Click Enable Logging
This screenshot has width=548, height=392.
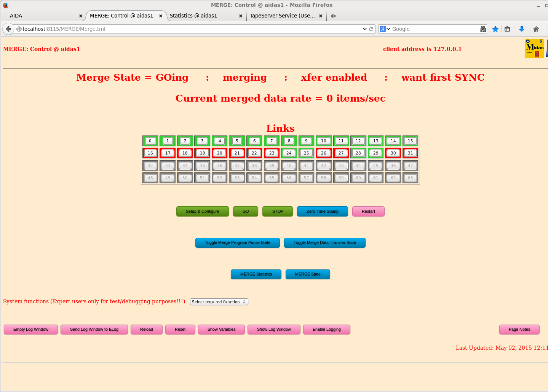[x=327, y=330]
